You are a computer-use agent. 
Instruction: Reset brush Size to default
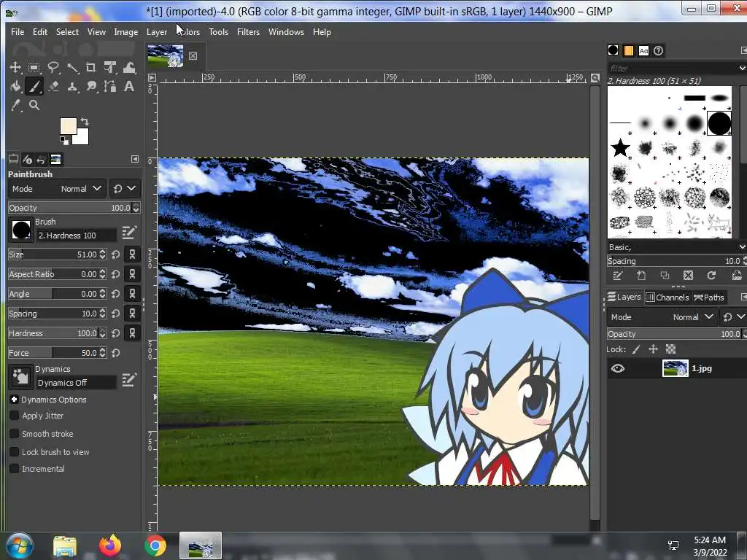click(x=116, y=254)
